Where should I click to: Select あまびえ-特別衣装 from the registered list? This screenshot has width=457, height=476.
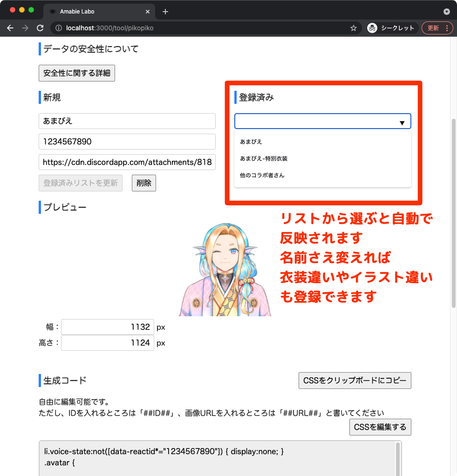pyautogui.click(x=322, y=158)
